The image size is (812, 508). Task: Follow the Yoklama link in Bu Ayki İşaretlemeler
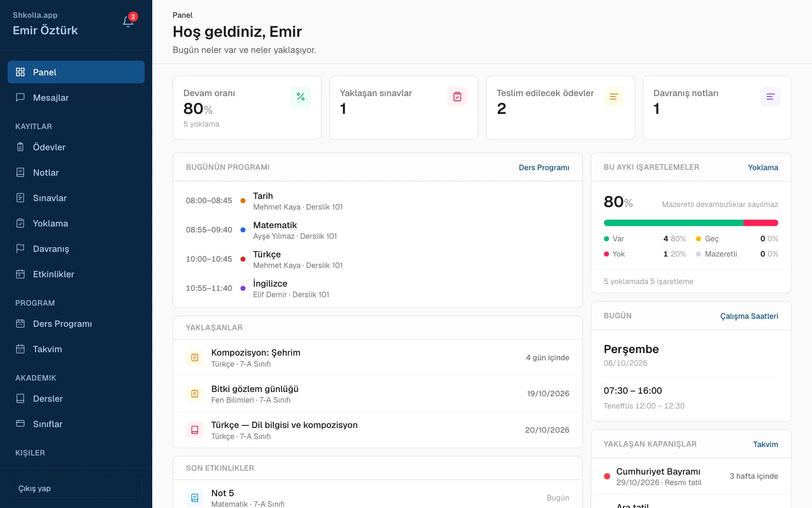point(763,167)
